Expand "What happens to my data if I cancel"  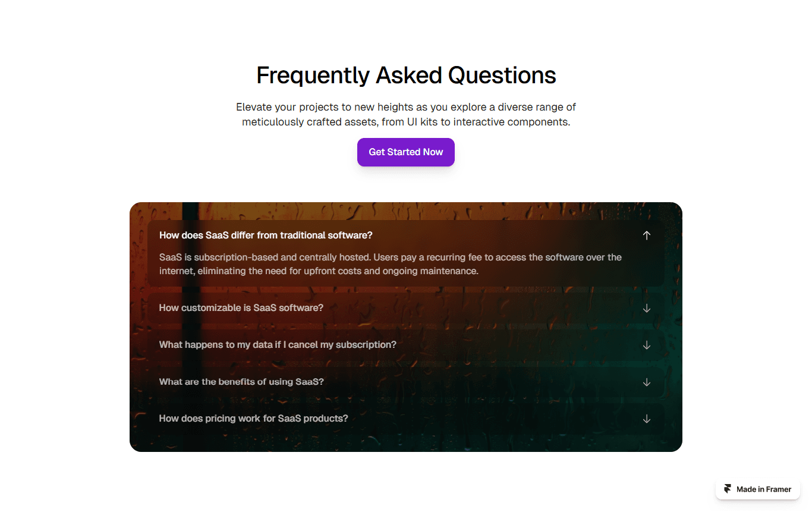tap(405, 345)
